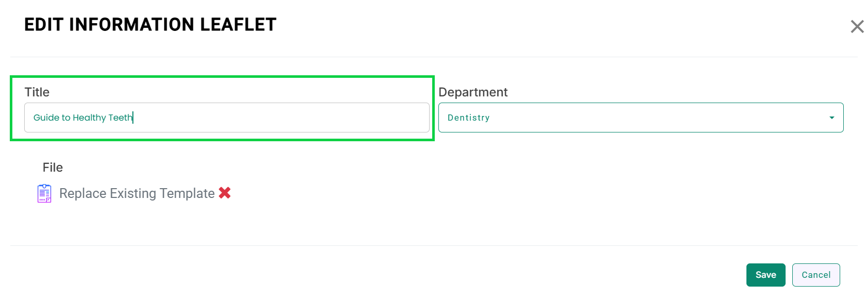Click the word Teeth in the title
The width and height of the screenshot is (868, 300).
pos(120,118)
